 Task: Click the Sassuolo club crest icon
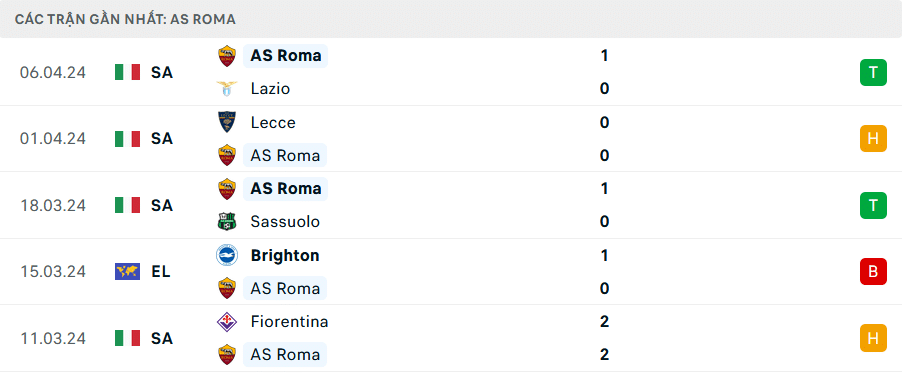pos(227,222)
